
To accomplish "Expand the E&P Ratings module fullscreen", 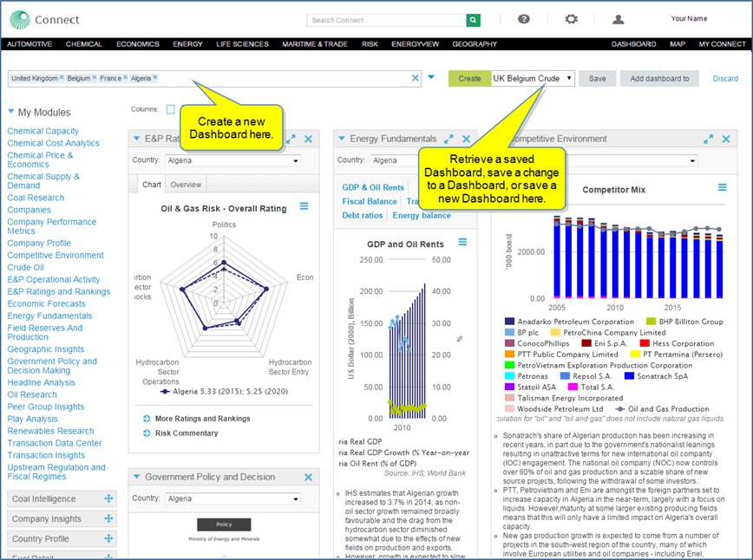I will click(291, 140).
